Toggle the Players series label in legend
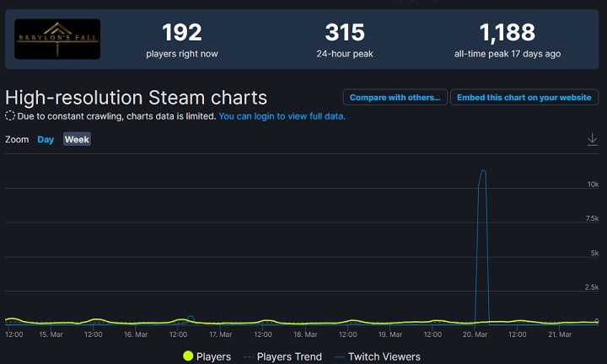607x364 pixels. coord(213,356)
